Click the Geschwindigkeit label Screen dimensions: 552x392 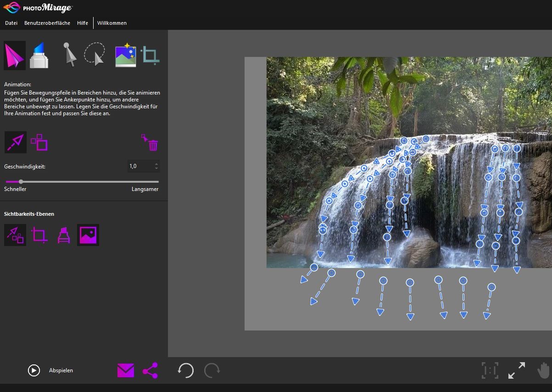pyautogui.click(x=25, y=167)
